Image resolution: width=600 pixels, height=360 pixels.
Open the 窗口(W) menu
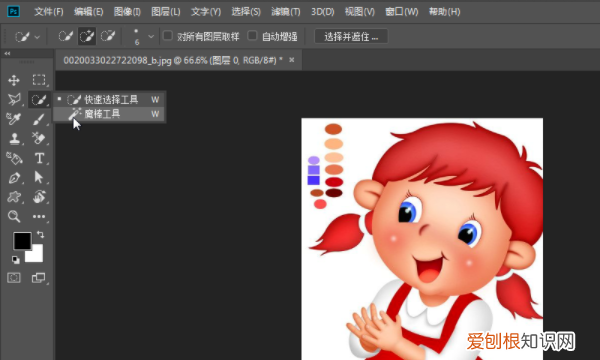pyautogui.click(x=402, y=12)
